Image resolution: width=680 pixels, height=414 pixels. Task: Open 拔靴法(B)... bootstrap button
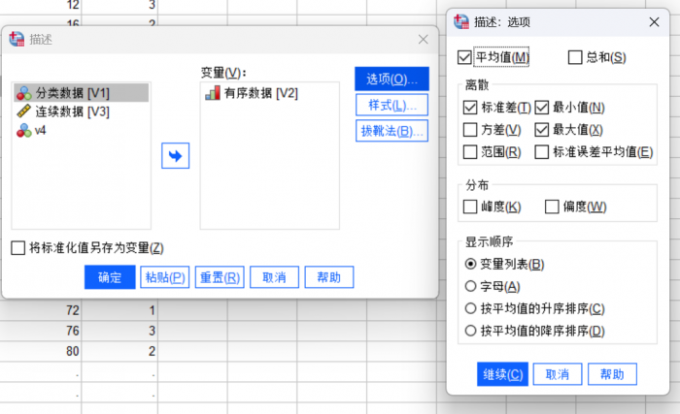click(392, 131)
